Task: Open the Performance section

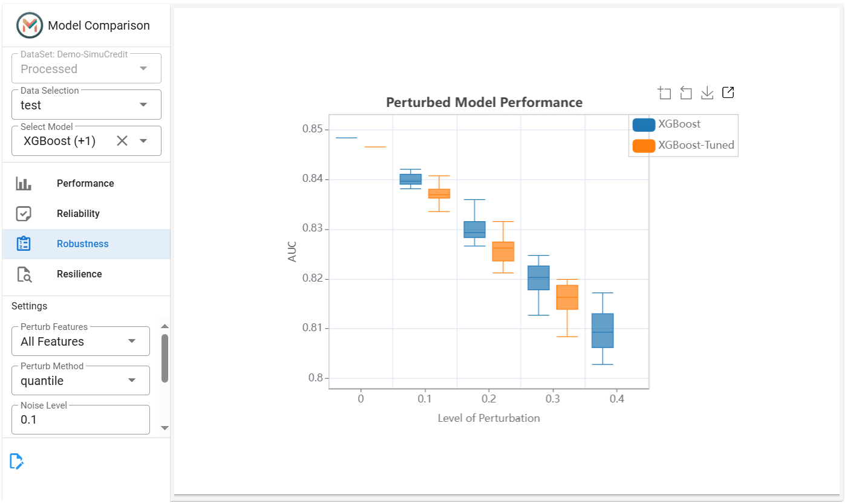Action: click(86, 184)
